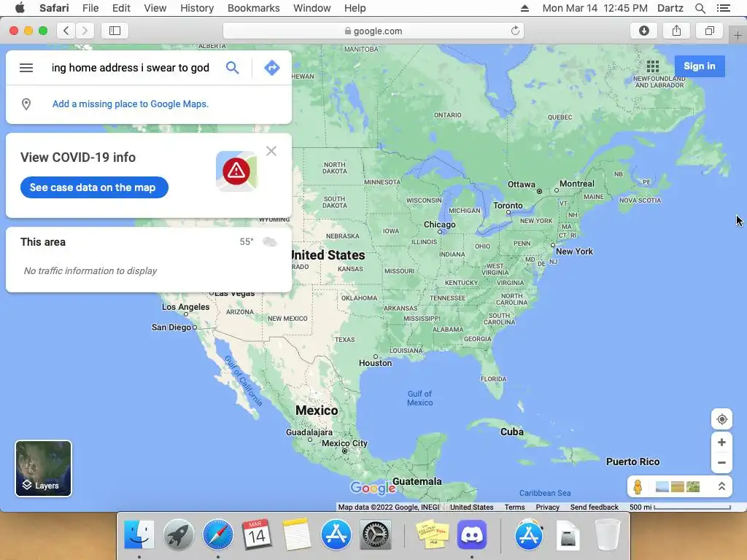Open the Privacy link in the map footer

point(547,507)
